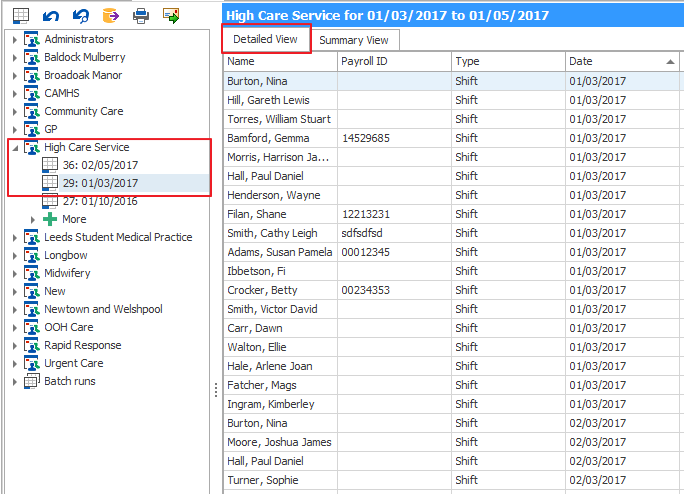Click the blue undo arrow icon

51,15
